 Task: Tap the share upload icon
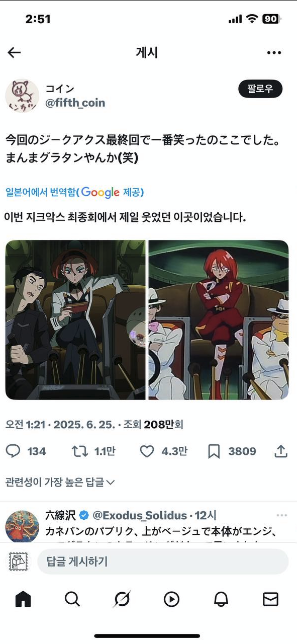point(280,451)
